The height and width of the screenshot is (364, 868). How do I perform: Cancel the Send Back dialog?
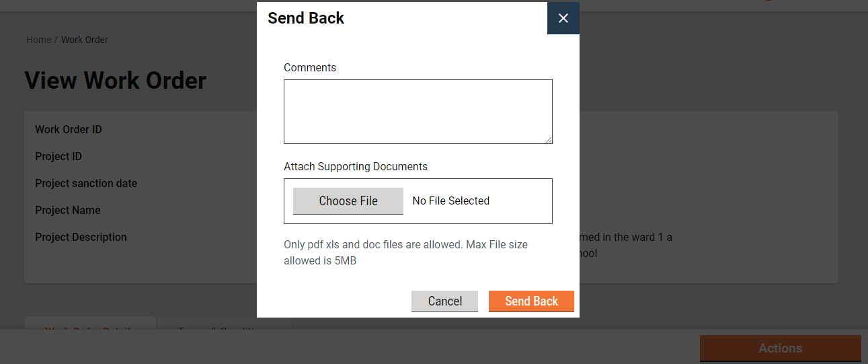click(444, 301)
